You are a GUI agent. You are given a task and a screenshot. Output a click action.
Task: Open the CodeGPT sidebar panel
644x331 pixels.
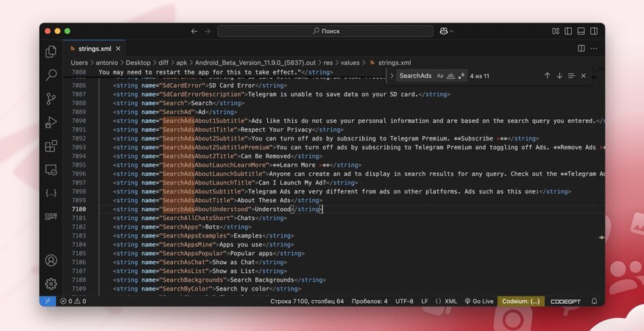tap(51, 216)
